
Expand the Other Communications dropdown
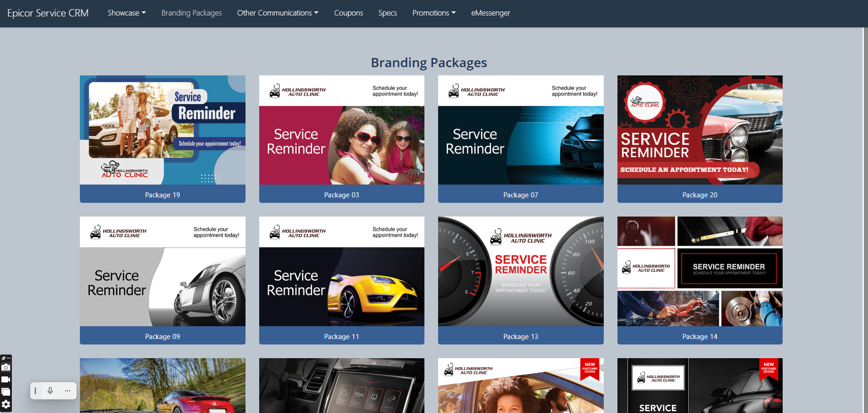[277, 13]
